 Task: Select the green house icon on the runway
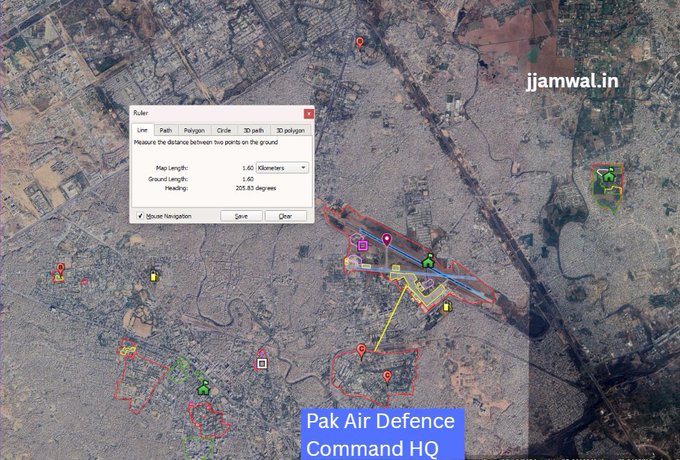[x=428, y=260]
